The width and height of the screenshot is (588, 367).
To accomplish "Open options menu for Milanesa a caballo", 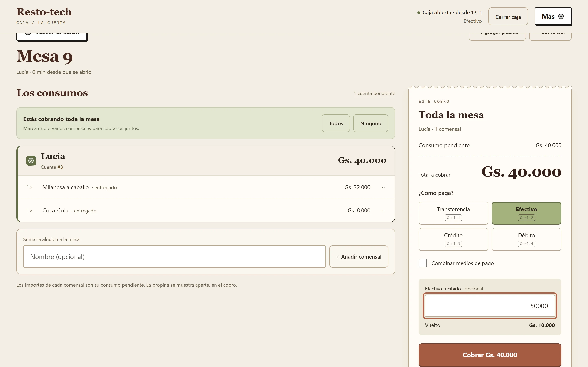I will (x=382, y=187).
